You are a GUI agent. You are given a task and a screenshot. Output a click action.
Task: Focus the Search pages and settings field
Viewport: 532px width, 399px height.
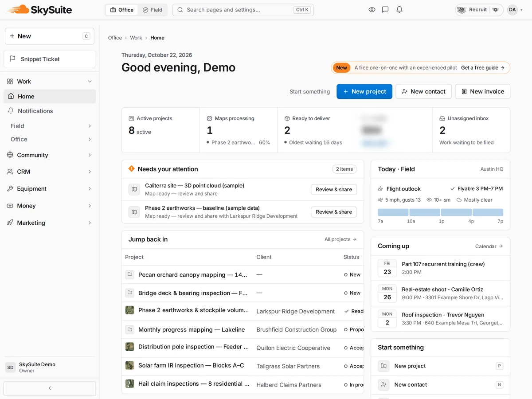[x=243, y=10]
